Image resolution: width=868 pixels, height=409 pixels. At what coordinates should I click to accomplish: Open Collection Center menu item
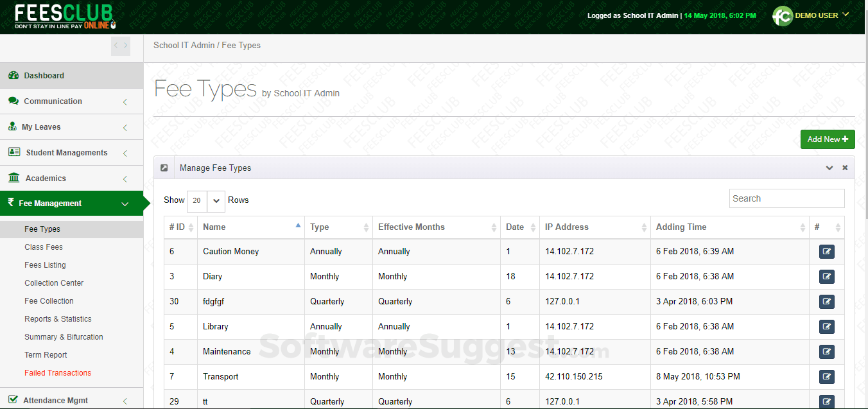54,283
